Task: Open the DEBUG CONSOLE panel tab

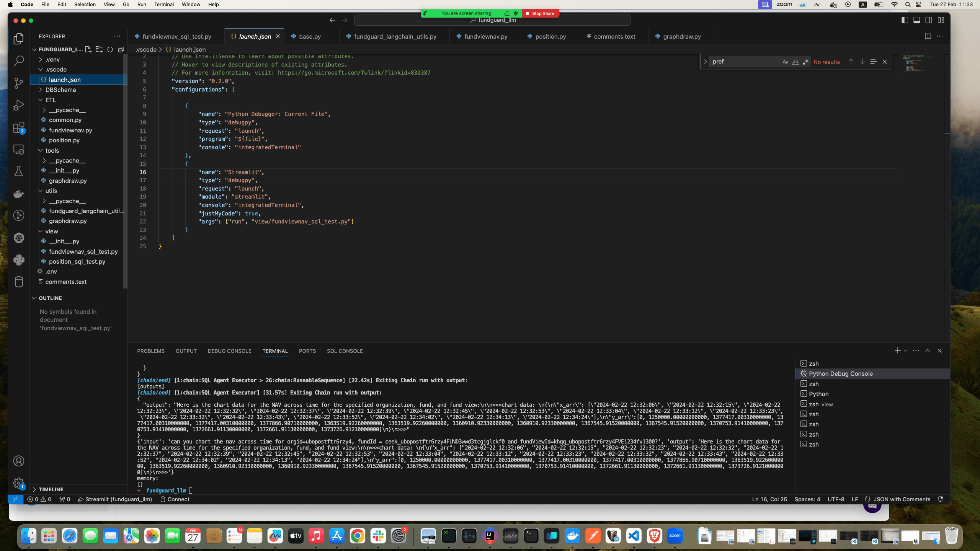Action: point(229,351)
